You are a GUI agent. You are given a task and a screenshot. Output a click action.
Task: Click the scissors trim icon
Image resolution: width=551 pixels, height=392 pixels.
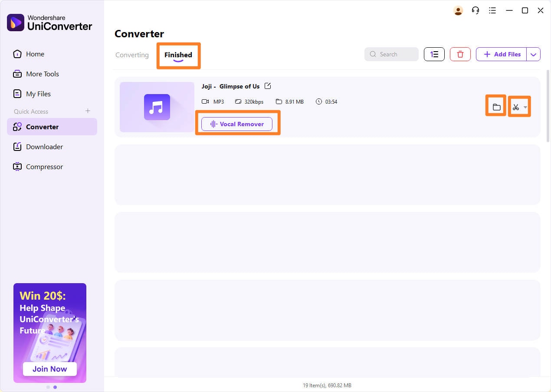coord(516,107)
